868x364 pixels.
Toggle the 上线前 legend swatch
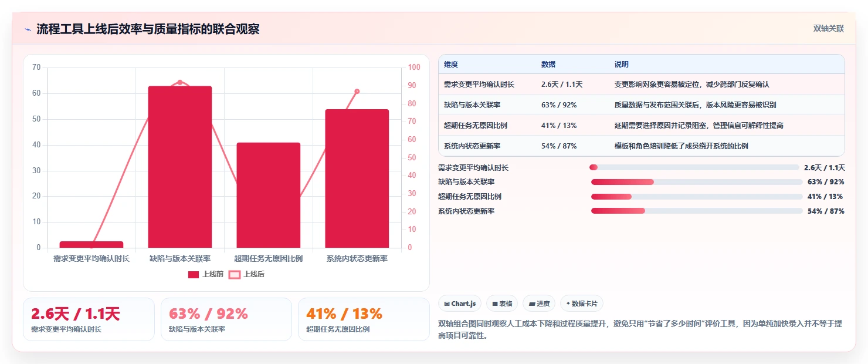click(194, 274)
